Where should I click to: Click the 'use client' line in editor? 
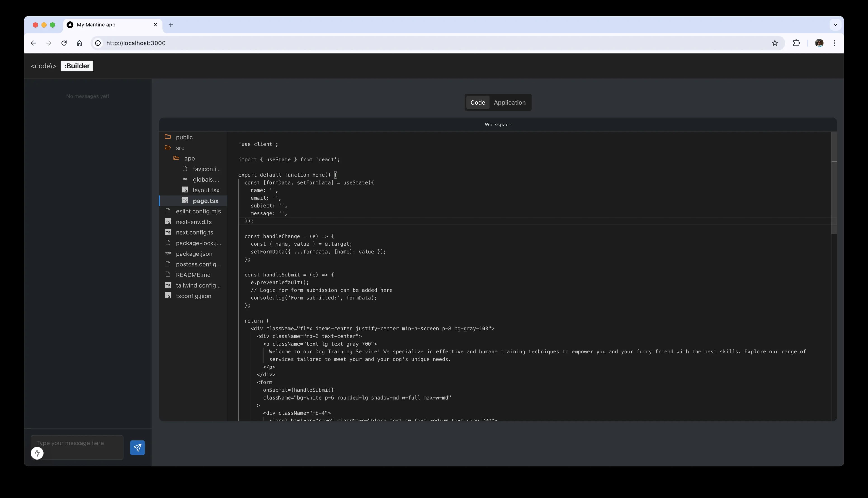[258, 144]
